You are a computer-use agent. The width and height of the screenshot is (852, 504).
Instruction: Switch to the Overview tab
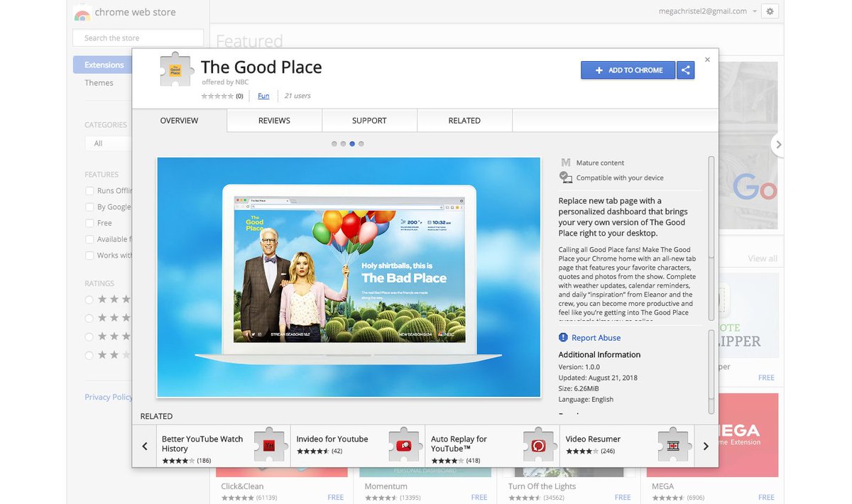pyautogui.click(x=179, y=121)
